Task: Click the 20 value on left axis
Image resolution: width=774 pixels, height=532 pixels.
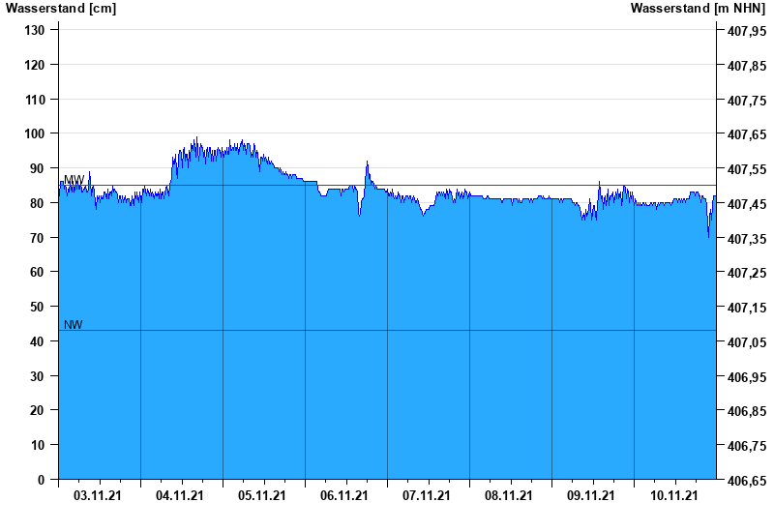Action: tap(38, 410)
